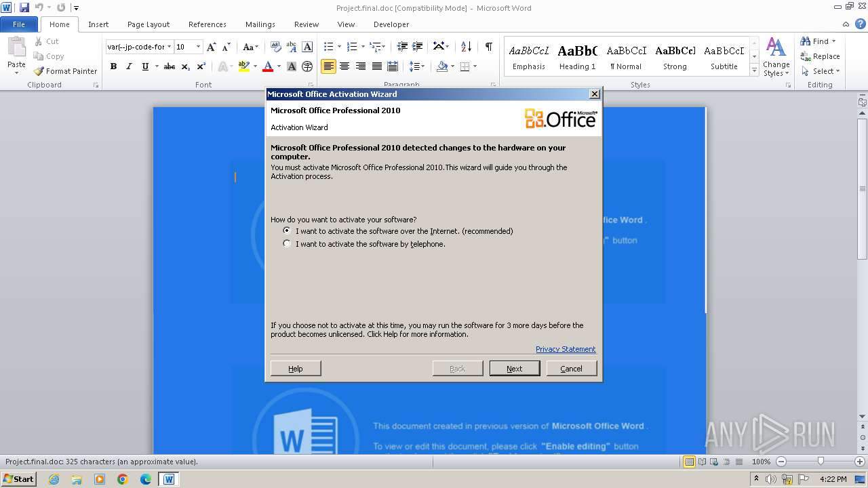Apply Superscript formatting
Image resolution: width=868 pixels, height=488 pixels.
pyautogui.click(x=201, y=66)
